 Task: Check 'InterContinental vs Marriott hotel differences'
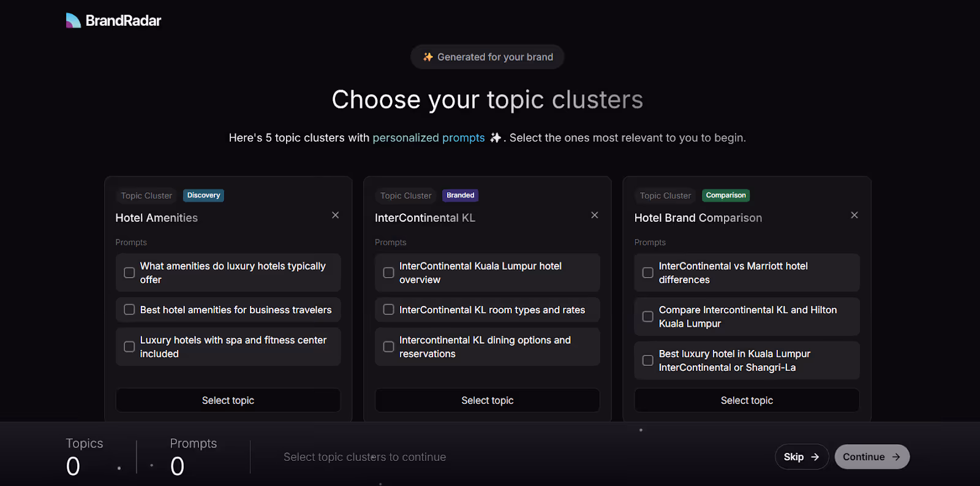647,273
